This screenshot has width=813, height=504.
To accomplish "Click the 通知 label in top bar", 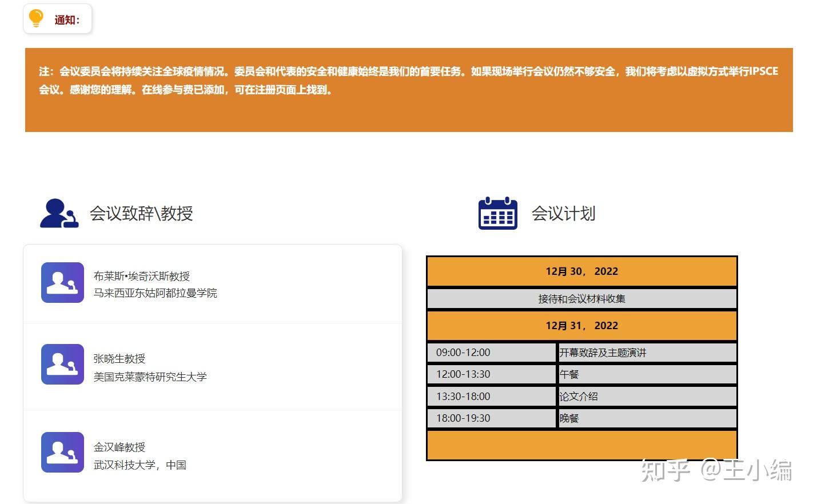I will [66, 19].
